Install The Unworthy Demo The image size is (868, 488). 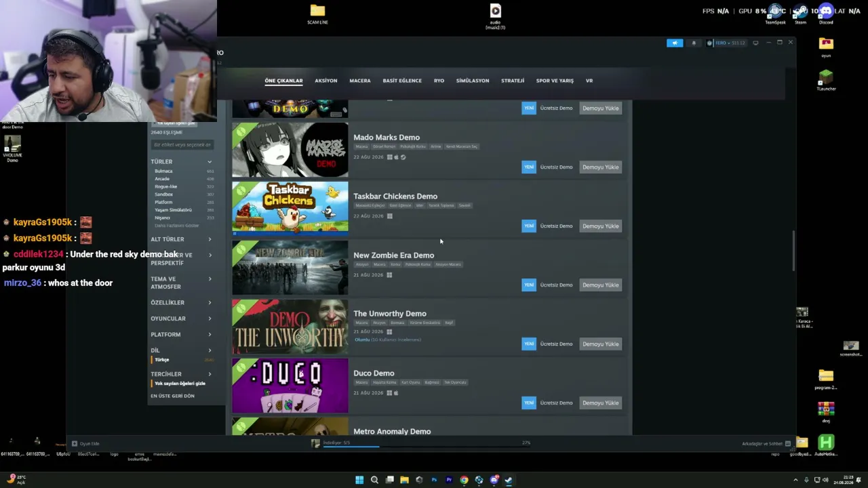601,344
